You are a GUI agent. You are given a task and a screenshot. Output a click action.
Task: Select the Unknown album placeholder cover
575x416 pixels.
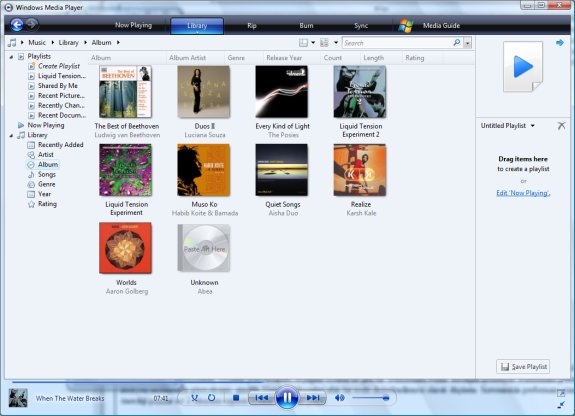click(x=204, y=248)
